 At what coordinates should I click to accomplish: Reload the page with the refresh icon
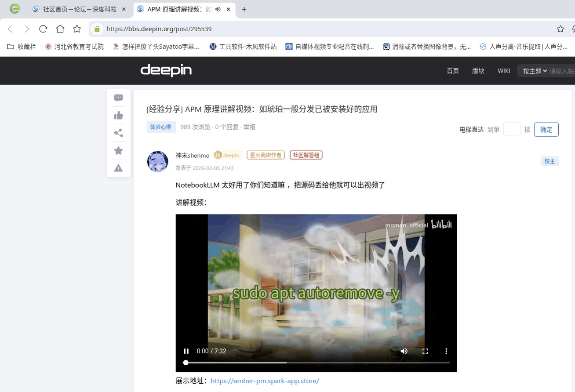click(43, 29)
